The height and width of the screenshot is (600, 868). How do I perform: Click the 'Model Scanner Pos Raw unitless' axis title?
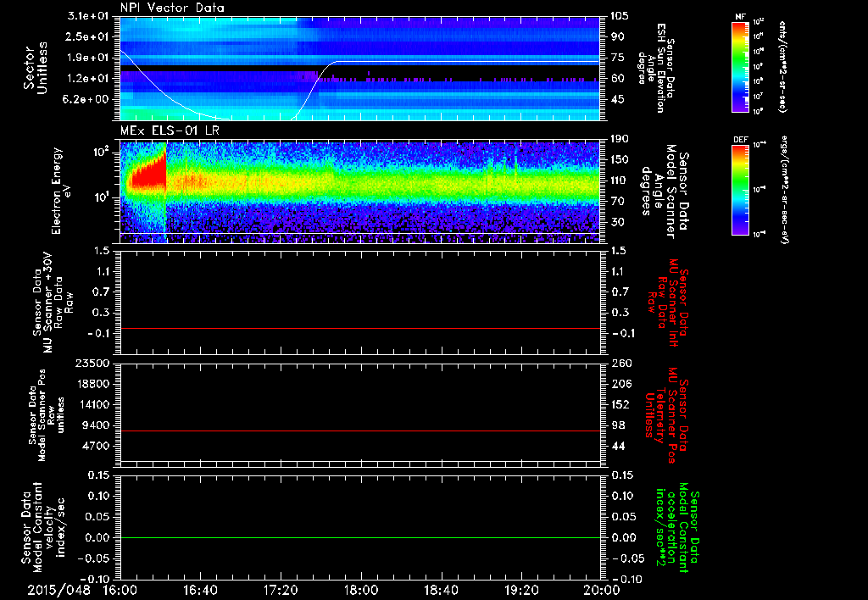tap(47, 415)
